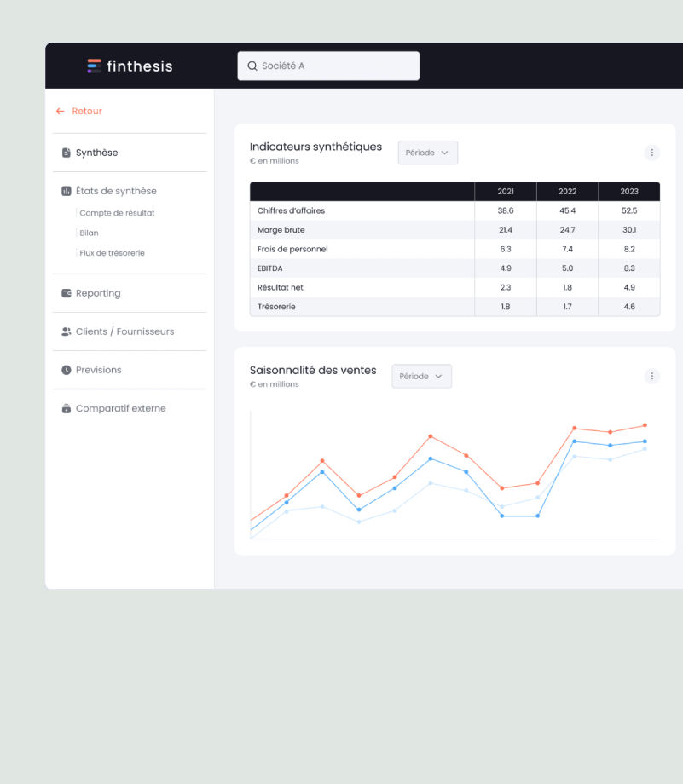Open Flux de trésorerie submenu item
The width and height of the screenshot is (683, 784).
tap(112, 253)
